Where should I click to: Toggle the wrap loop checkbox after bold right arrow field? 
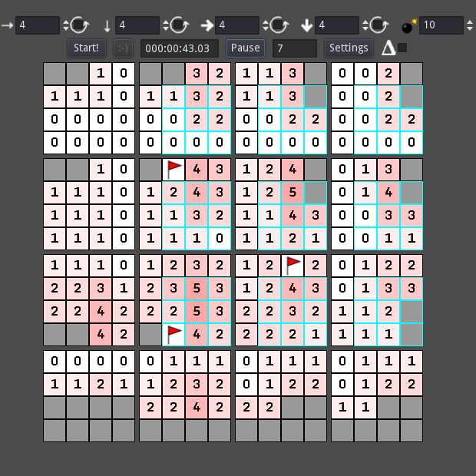point(279,25)
